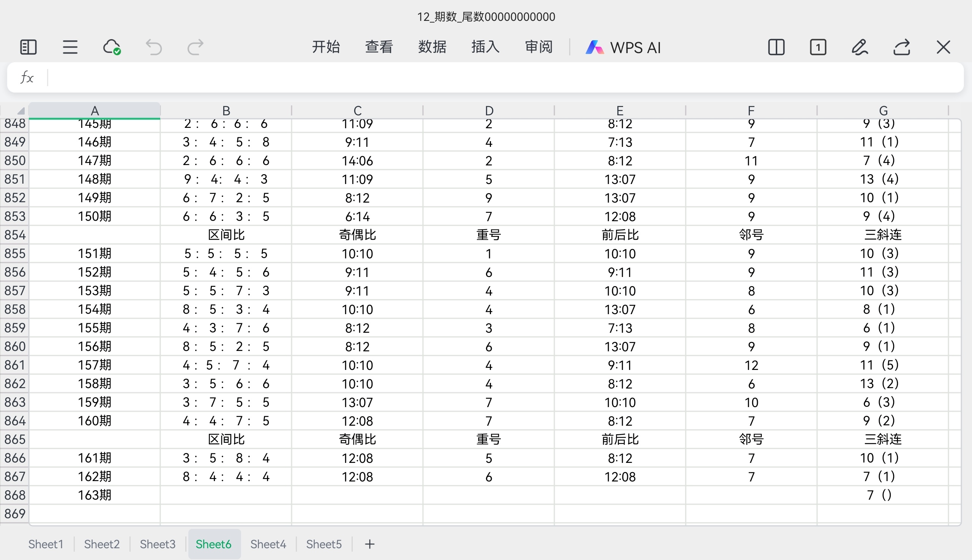
Task: Open WPS AI assistant
Action: coord(623,47)
